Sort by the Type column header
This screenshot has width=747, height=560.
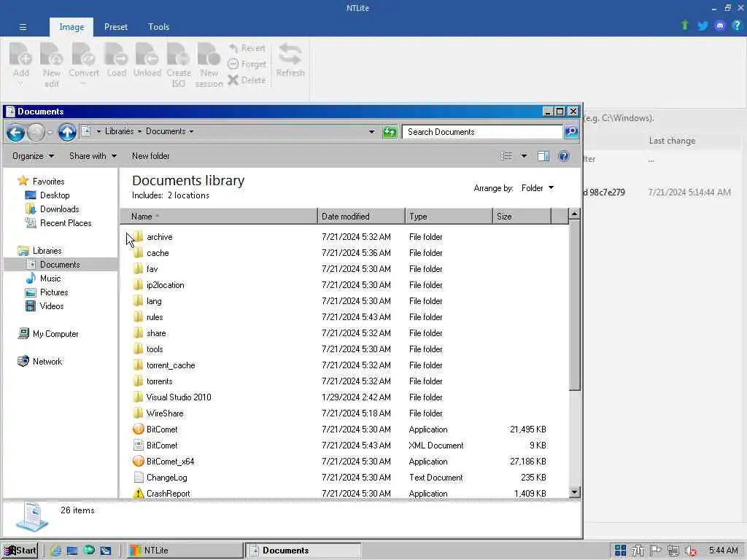449,216
